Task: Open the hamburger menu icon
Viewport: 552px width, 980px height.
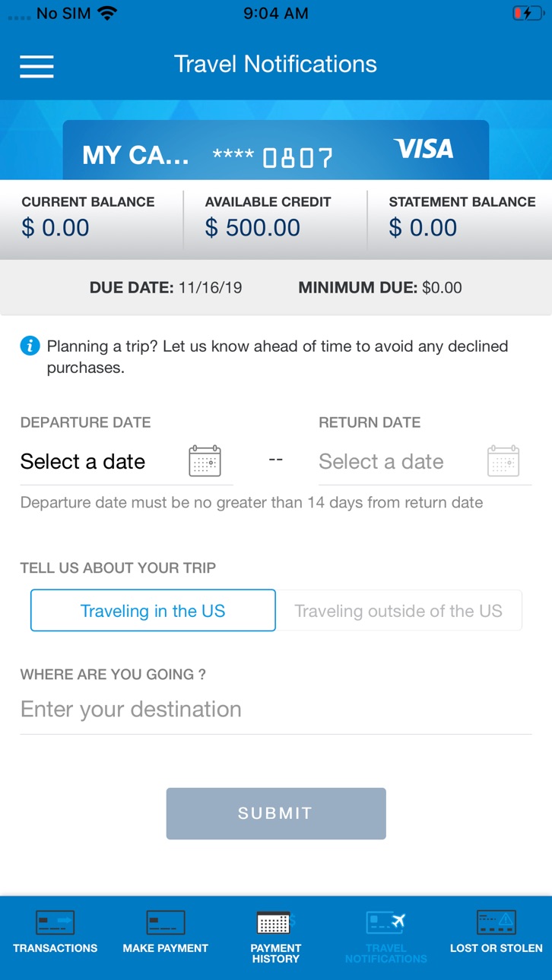Action: pos(36,67)
